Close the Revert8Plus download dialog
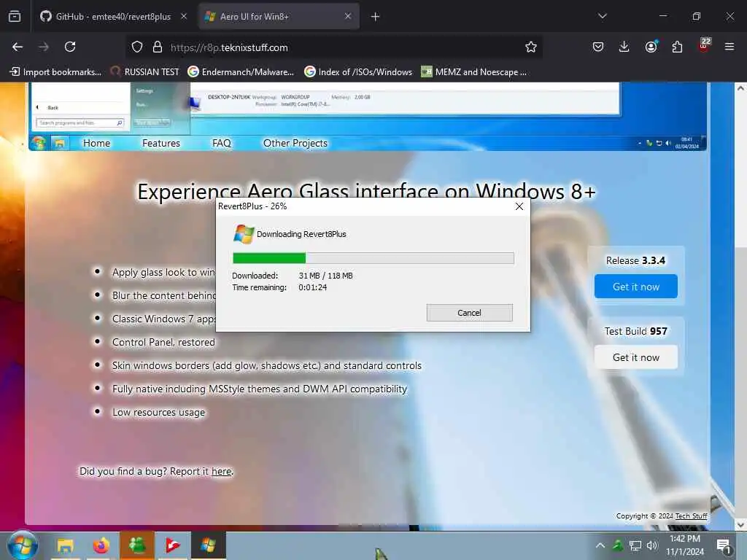Viewport: 747px width, 560px height. [519, 206]
